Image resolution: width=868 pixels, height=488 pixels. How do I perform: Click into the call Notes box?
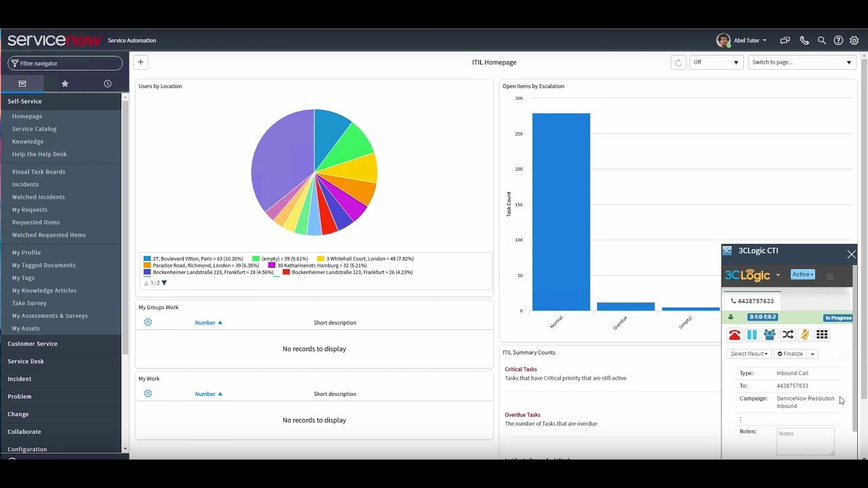(805, 441)
